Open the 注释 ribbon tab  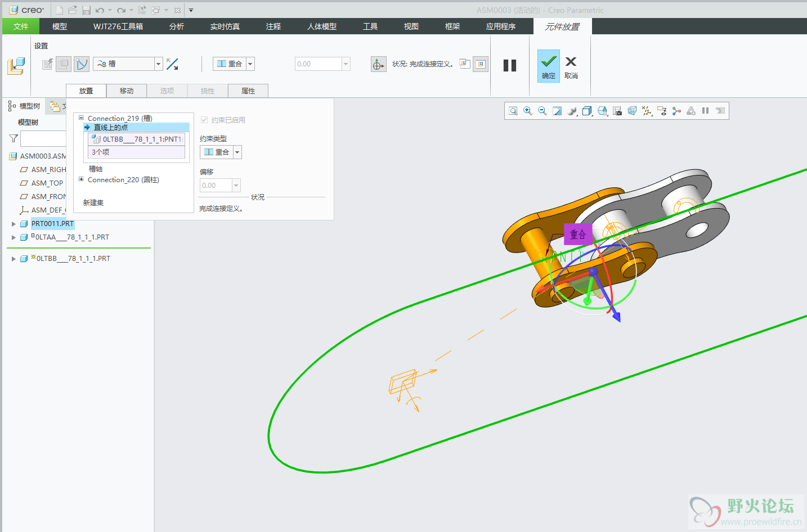click(274, 26)
